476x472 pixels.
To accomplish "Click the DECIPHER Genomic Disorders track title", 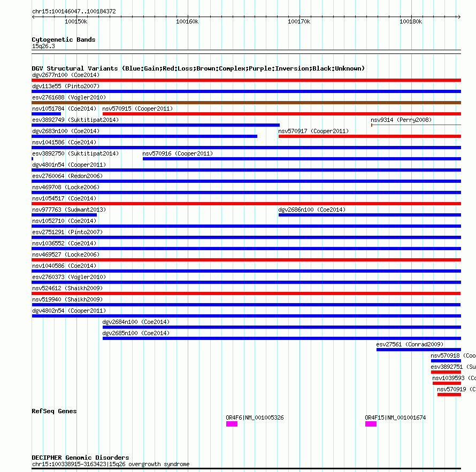I will 80,458.
